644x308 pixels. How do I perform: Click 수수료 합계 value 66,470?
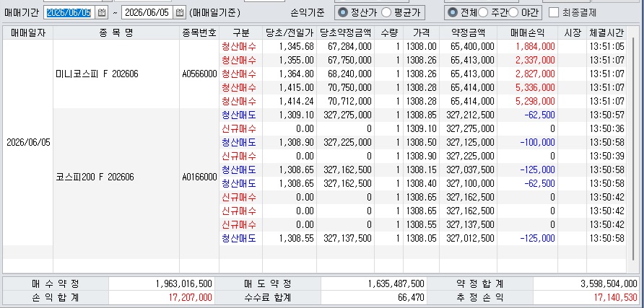pyautogui.click(x=411, y=297)
